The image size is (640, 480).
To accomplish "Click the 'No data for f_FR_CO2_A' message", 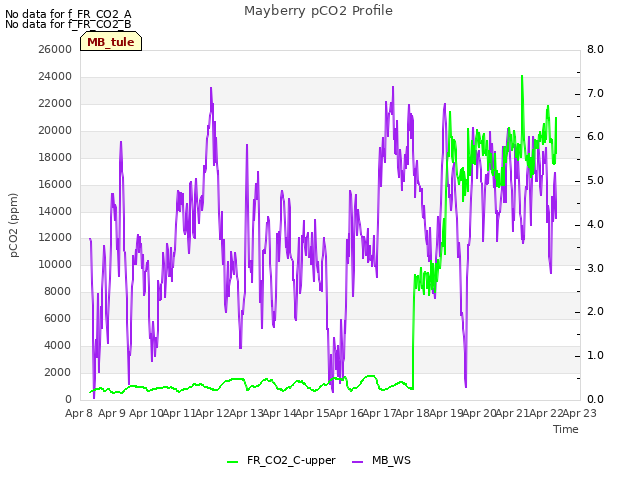I will [x=68, y=14].
